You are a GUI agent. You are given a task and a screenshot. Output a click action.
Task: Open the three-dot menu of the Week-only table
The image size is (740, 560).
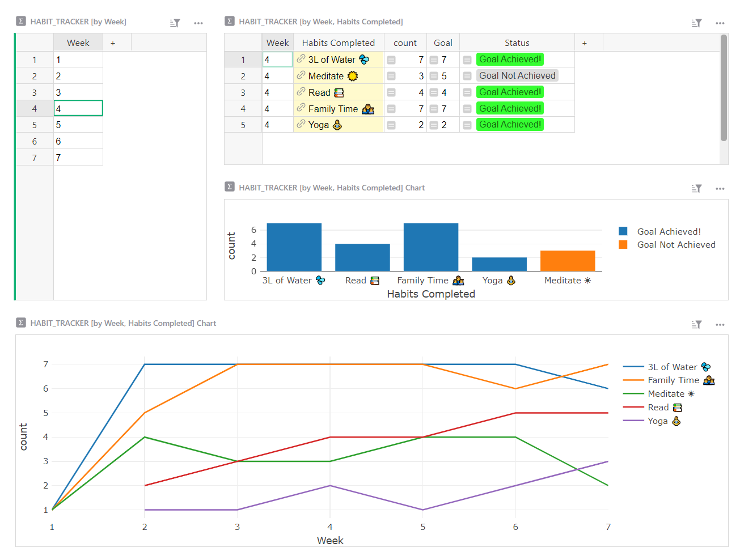point(198,23)
